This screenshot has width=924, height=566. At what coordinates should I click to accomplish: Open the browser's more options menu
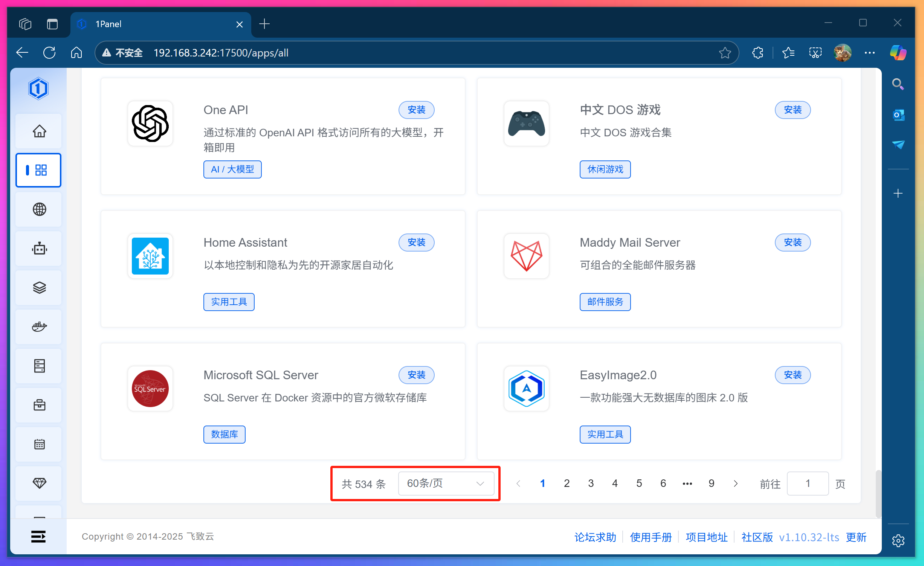(869, 53)
